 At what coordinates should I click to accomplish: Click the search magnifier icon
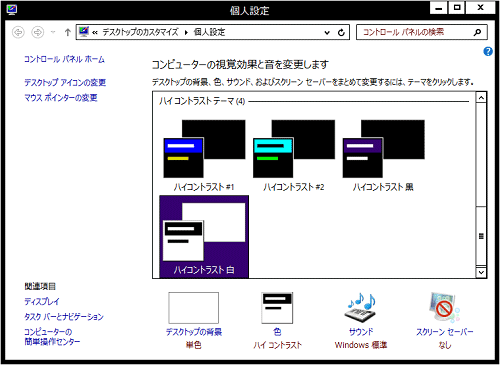click(x=478, y=32)
